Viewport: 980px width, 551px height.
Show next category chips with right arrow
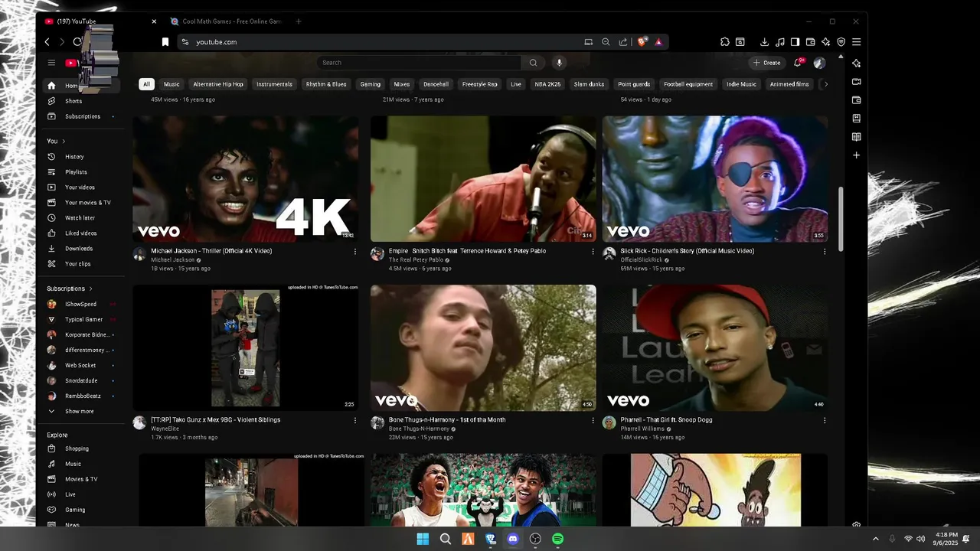pos(825,84)
